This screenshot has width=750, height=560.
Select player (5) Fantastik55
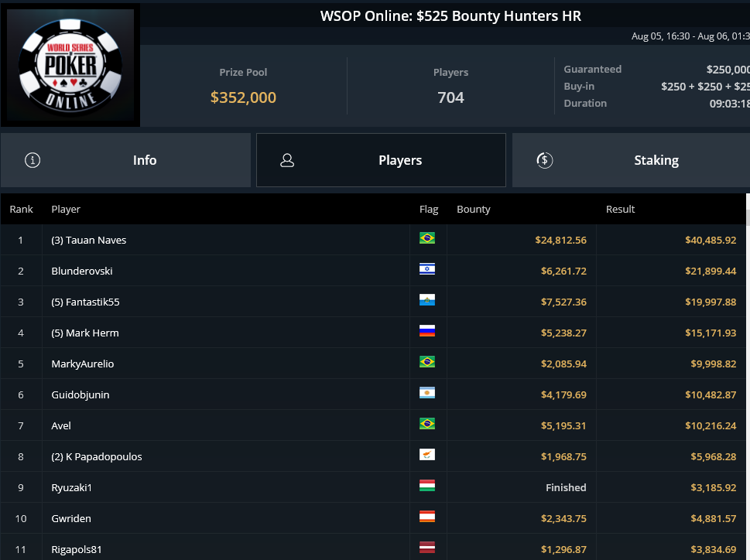click(x=86, y=302)
